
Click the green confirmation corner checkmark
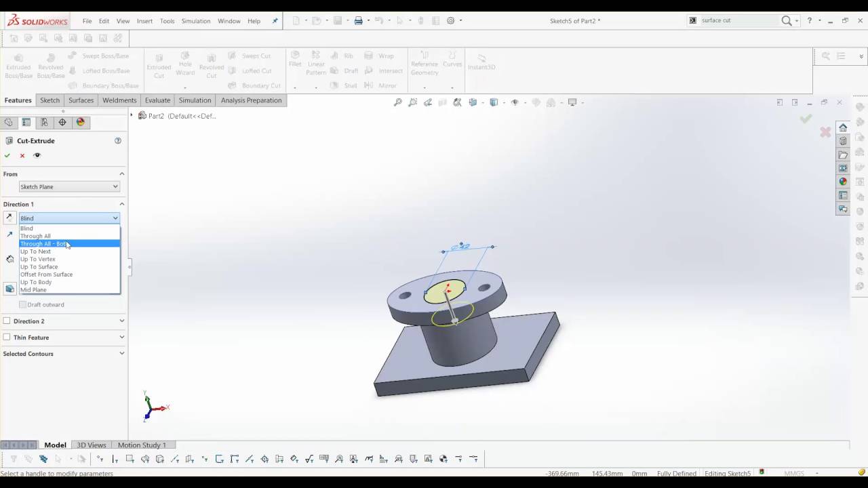(806, 119)
